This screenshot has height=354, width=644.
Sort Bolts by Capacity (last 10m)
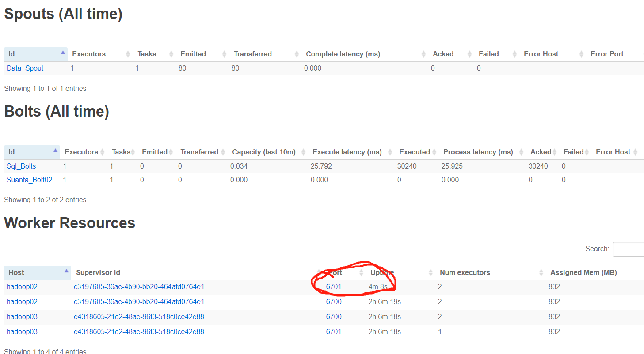(x=268, y=152)
